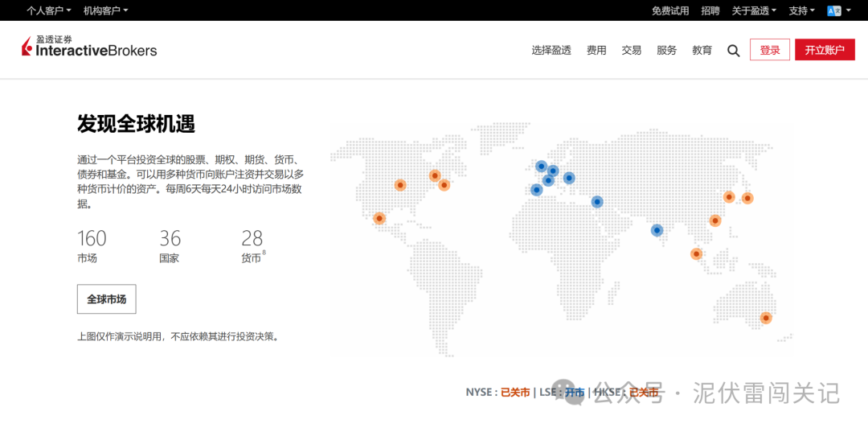Click the orange marker in central United States
Screen dimensions: 868x428
tap(399, 185)
